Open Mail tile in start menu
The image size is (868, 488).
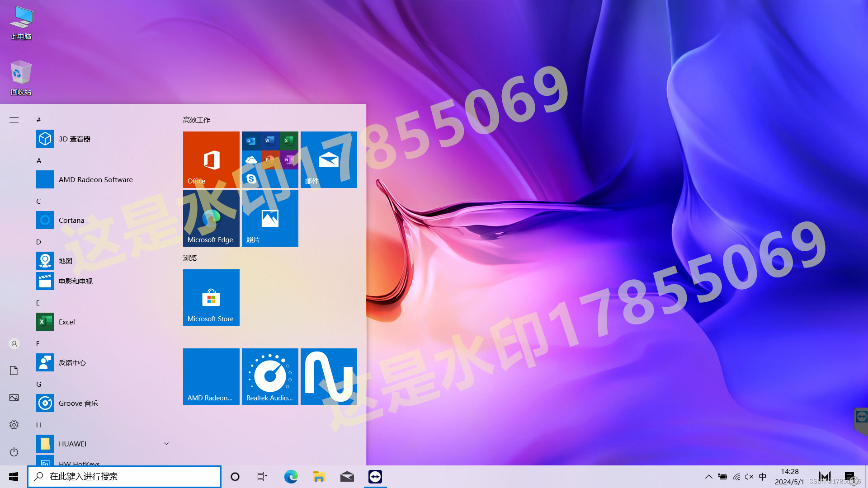329,160
